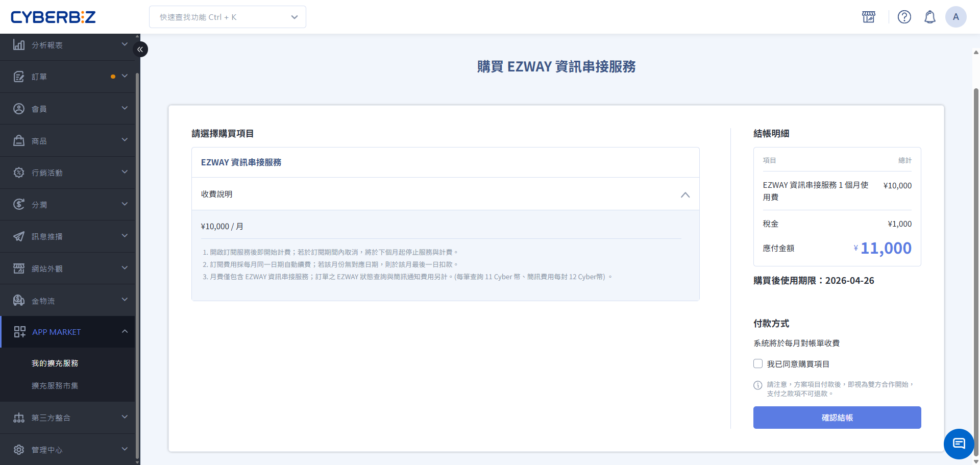Open 擴充服務市集 submenu item
Screen dimensions: 980x465
click(55, 386)
